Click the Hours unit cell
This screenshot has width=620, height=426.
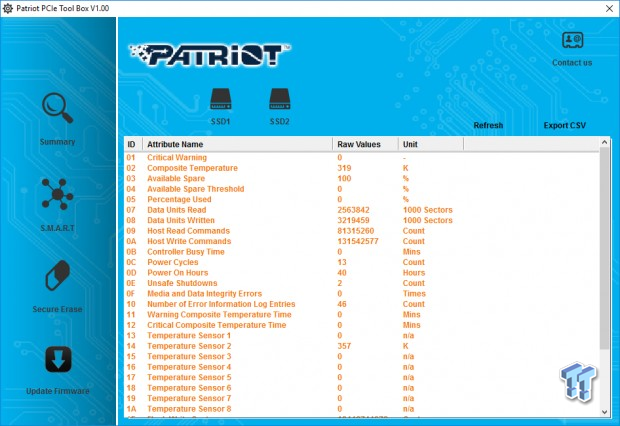click(x=414, y=273)
